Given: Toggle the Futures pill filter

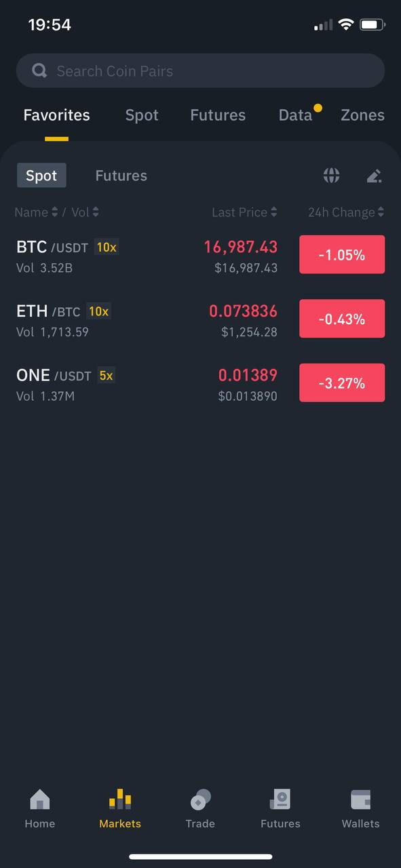Looking at the screenshot, I should pyautogui.click(x=121, y=176).
